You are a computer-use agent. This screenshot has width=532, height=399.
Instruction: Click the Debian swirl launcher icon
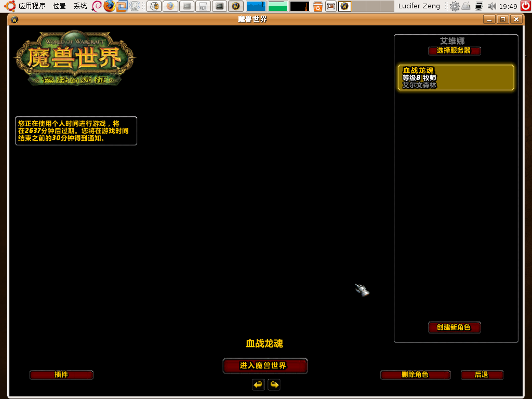coord(97,6)
